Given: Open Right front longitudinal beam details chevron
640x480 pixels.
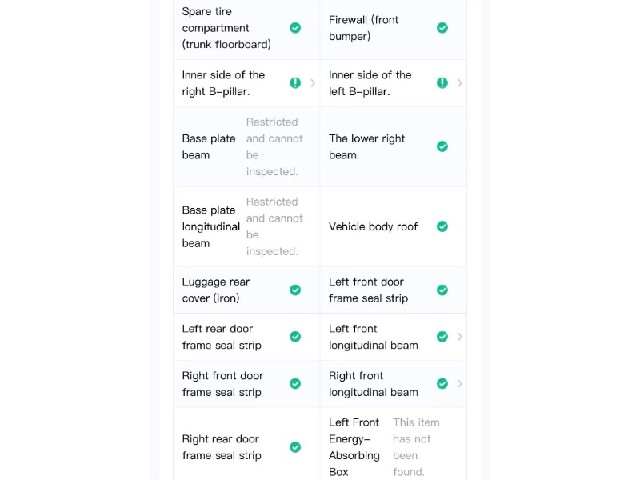Looking at the screenshot, I should point(460,384).
